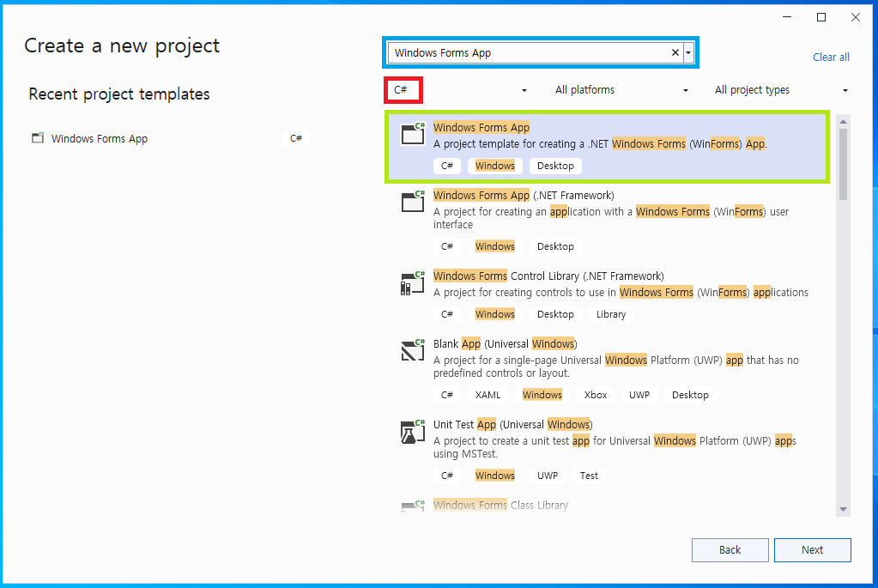Viewport: 878px width, 588px height.
Task: Select the Windows Forms App .NET template
Action: click(607, 147)
